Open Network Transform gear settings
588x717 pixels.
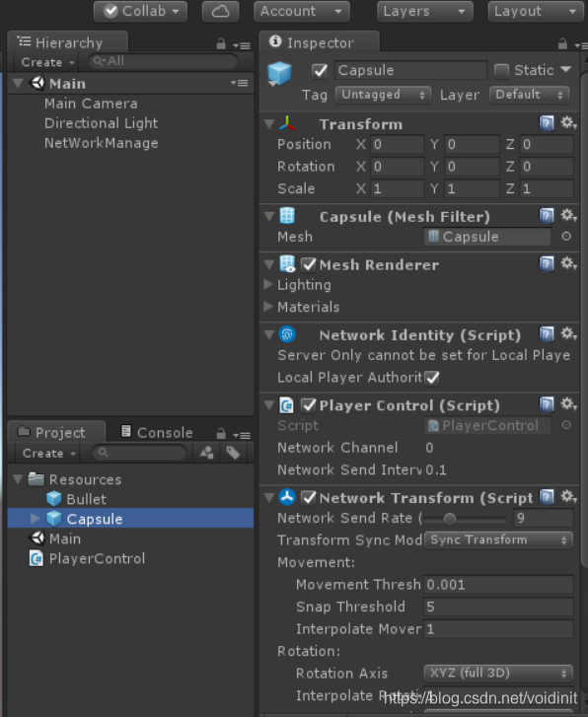coord(569,497)
